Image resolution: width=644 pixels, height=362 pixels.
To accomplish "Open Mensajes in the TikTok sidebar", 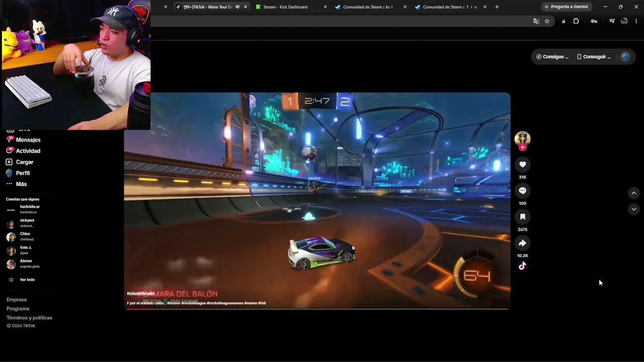I will coord(23,140).
